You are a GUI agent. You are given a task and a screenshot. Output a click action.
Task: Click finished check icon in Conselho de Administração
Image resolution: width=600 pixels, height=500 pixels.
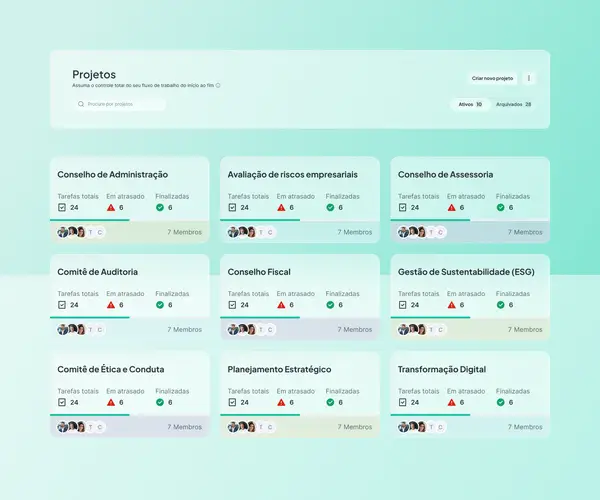pyautogui.click(x=160, y=207)
